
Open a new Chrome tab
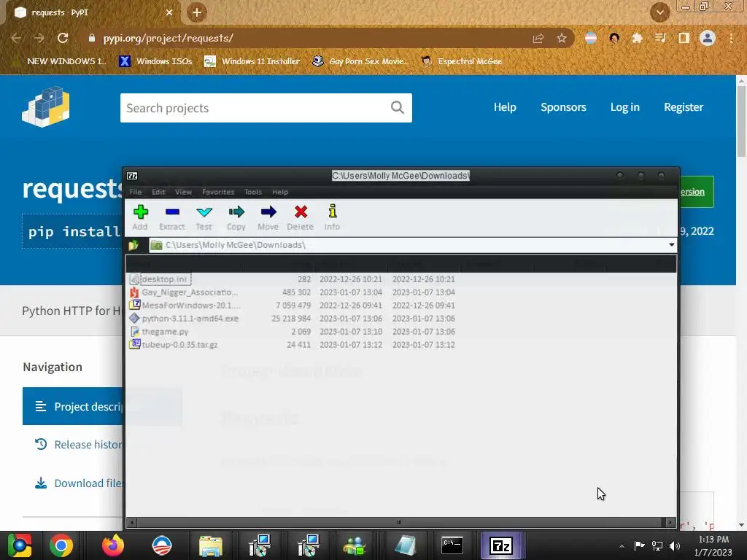197,12
